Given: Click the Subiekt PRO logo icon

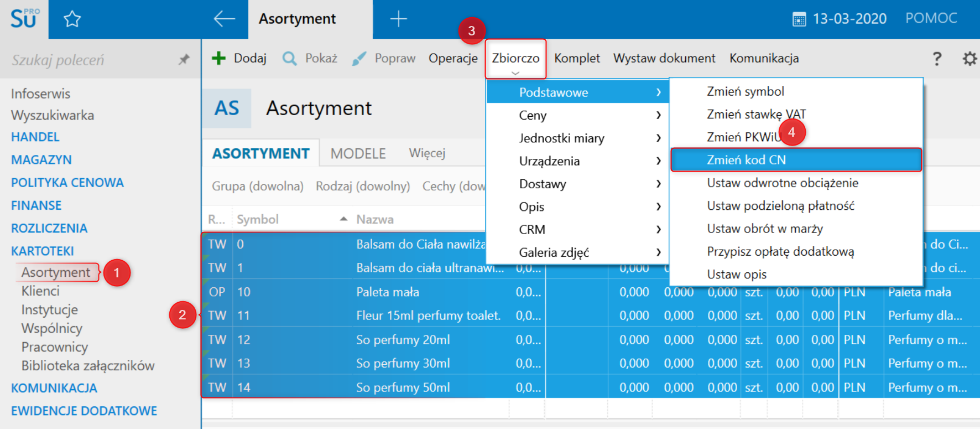Looking at the screenshot, I should [x=24, y=19].
